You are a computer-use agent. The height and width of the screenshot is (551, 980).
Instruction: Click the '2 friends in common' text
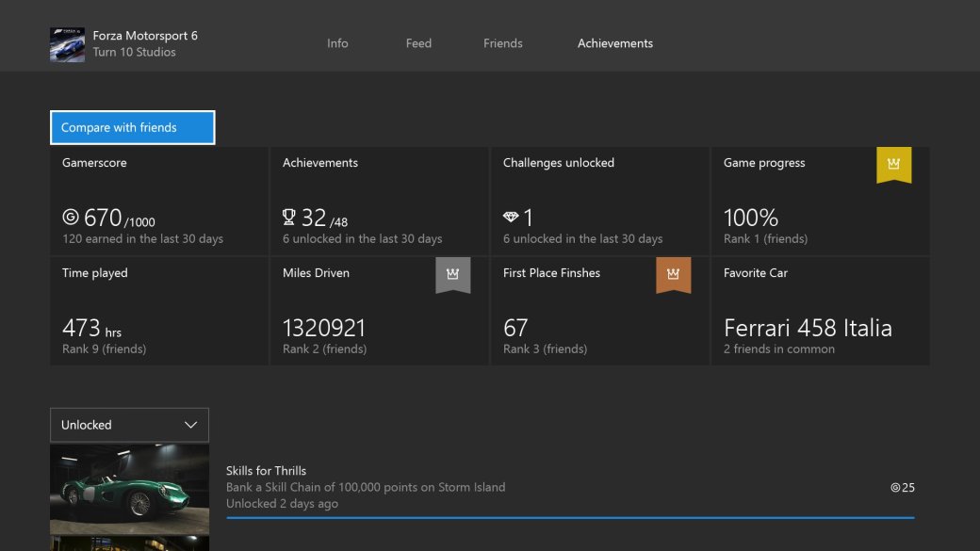[x=778, y=348]
